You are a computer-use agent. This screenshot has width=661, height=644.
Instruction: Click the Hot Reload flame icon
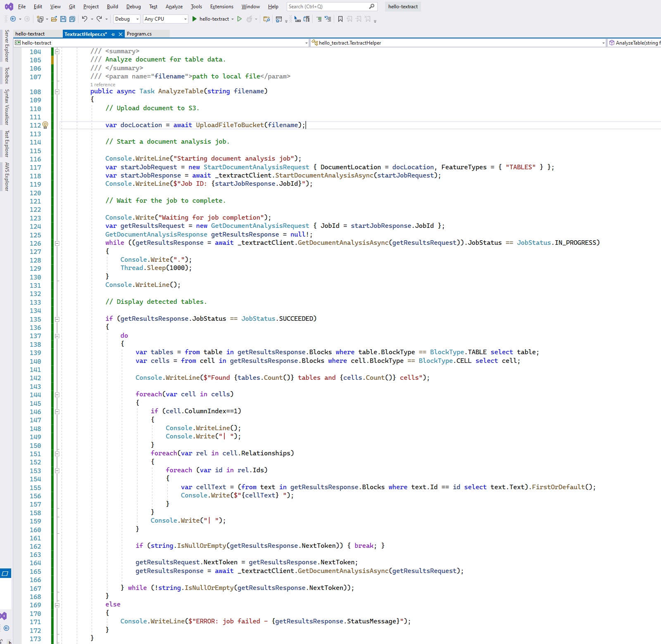[x=250, y=19]
